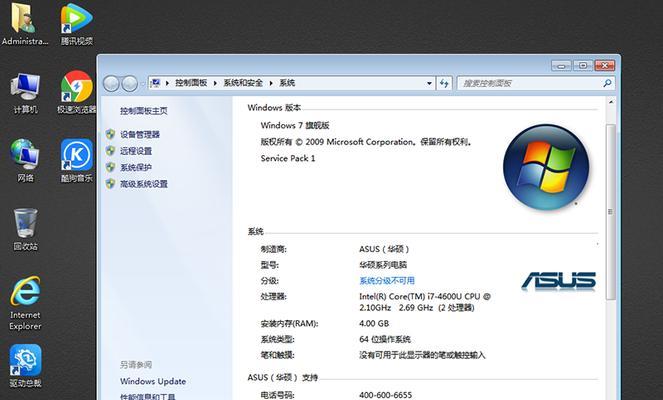Viewport: 663px width, 400px height.
Task: Launch Internet Explorer from desktop
Action: [x=25, y=303]
